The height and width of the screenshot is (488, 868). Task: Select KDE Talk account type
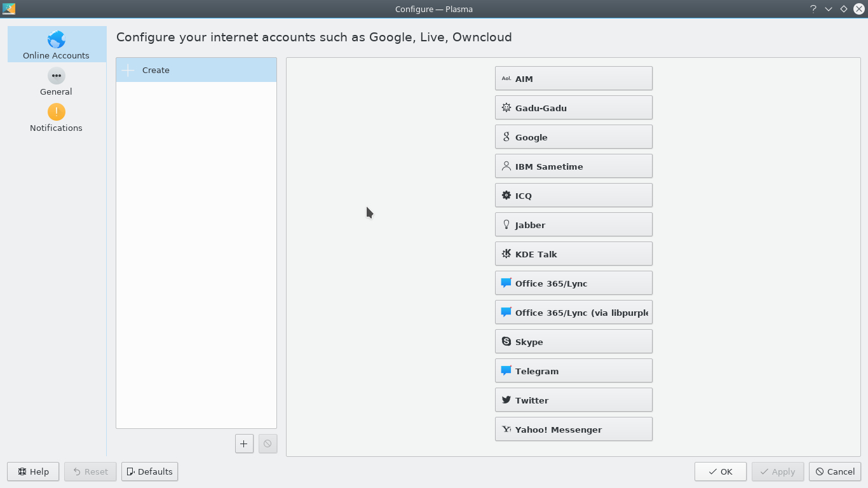(x=574, y=254)
